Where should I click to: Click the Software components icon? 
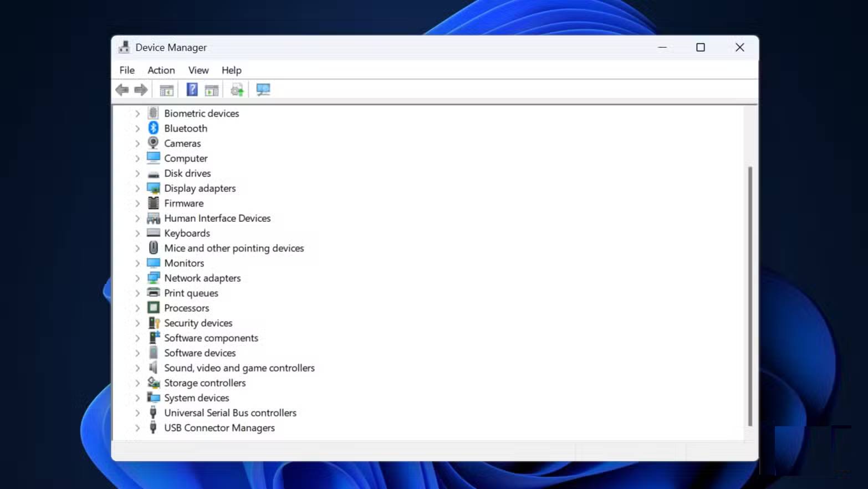154,338
